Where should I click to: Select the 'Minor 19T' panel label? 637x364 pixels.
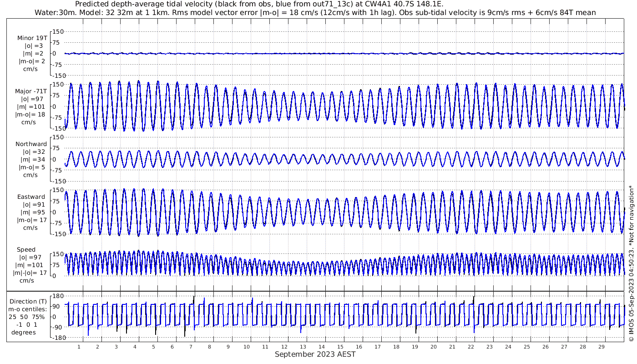click(x=32, y=38)
